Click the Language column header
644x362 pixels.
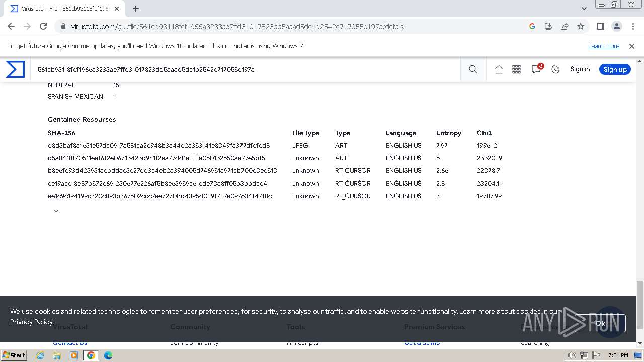pyautogui.click(x=401, y=133)
